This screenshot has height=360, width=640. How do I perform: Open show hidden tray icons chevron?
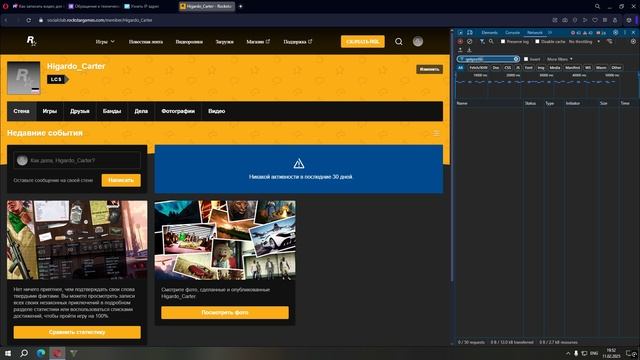(568, 353)
